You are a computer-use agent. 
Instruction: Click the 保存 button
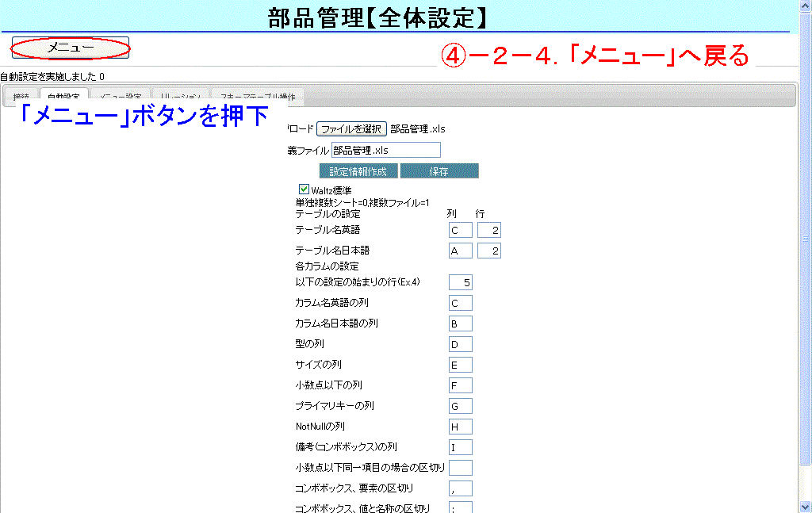click(439, 171)
